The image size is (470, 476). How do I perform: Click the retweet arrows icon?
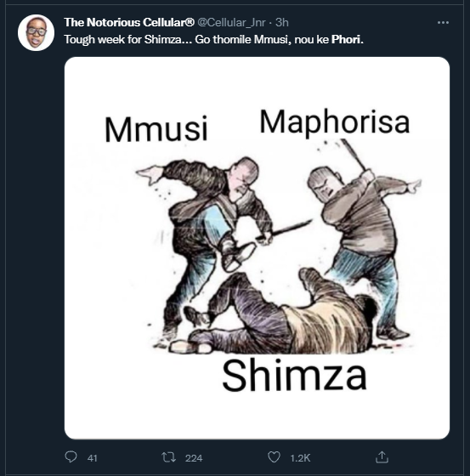(168, 457)
